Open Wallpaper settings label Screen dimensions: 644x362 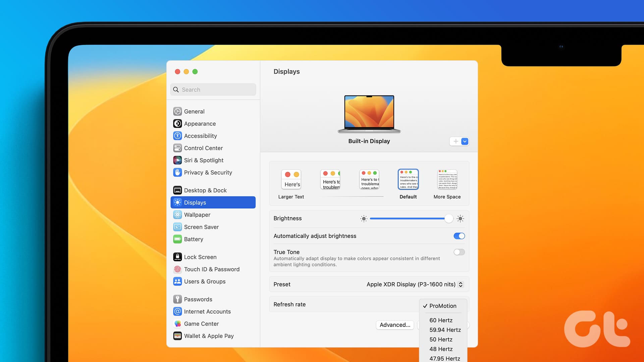point(197,215)
